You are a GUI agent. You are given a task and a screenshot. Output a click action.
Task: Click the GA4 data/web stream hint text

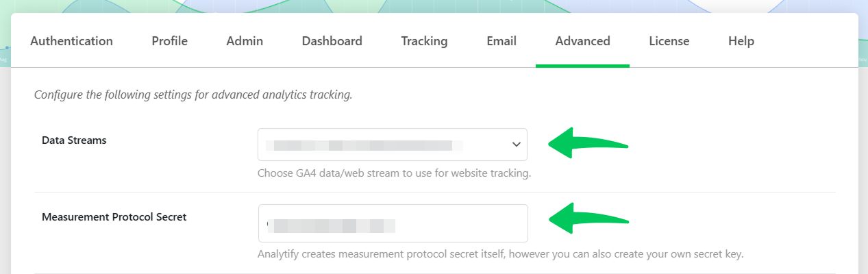(x=395, y=173)
